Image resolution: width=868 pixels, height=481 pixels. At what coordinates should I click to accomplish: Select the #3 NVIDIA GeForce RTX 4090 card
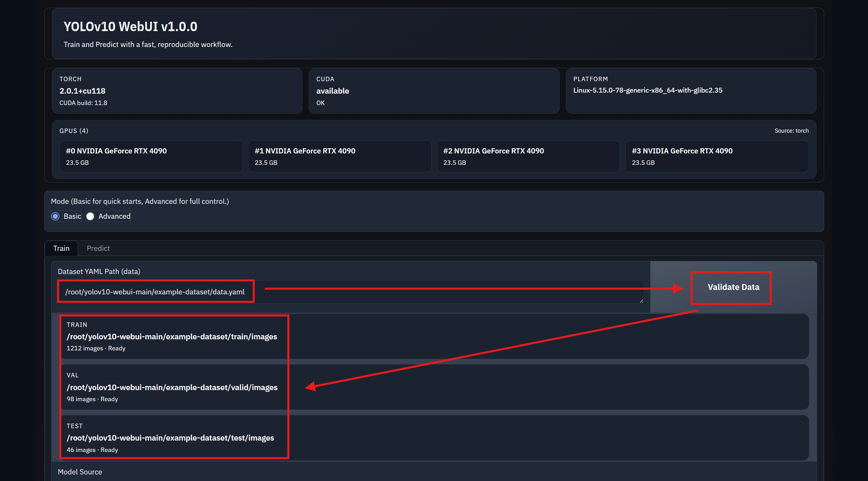point(717,156)
